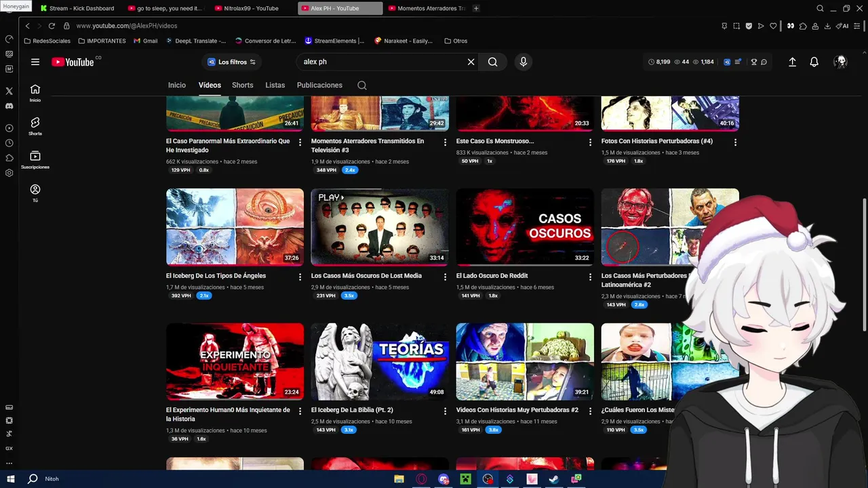This screenshot has height=488, width=868.
Task: Search within the channel using tab magnifier
Action: point(362,85)
